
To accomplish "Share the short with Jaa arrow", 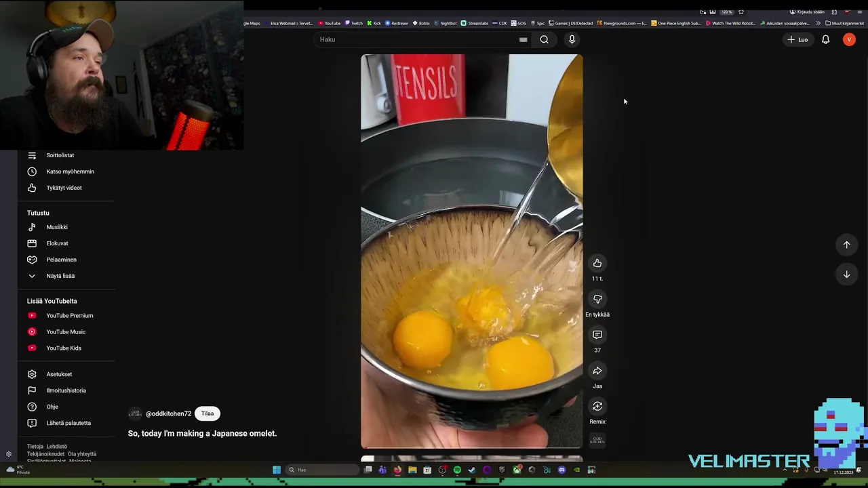I will [597, 371].
